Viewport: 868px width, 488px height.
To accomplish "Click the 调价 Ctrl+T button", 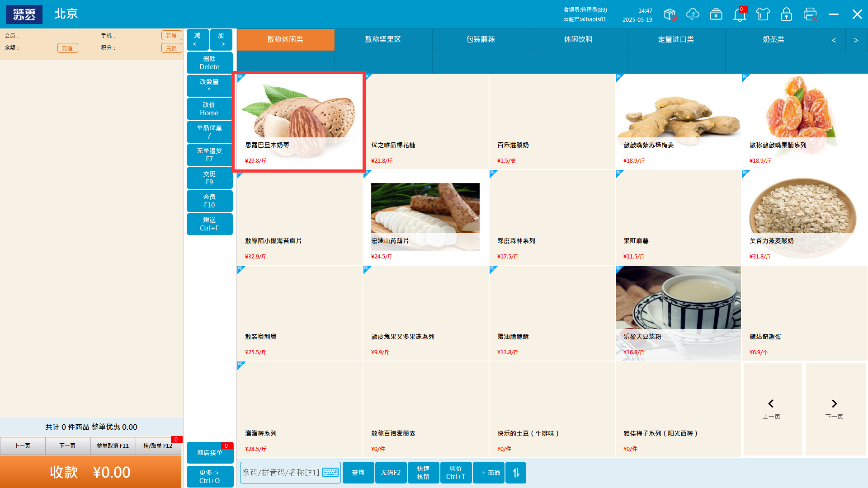I will click(x=456, y=473).
